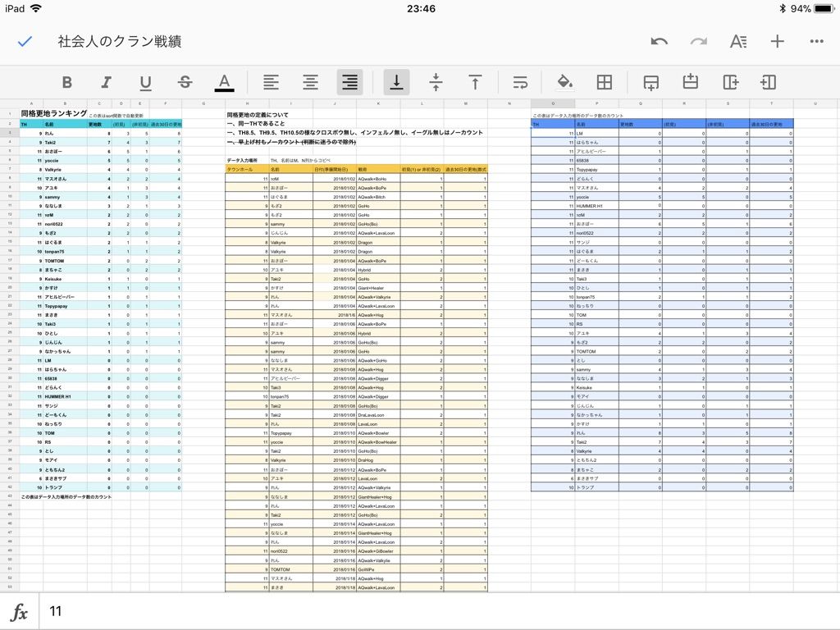This screenshot has width=840, height=630.
Task: Open the text color picker
Action: (x=224, y=82)
